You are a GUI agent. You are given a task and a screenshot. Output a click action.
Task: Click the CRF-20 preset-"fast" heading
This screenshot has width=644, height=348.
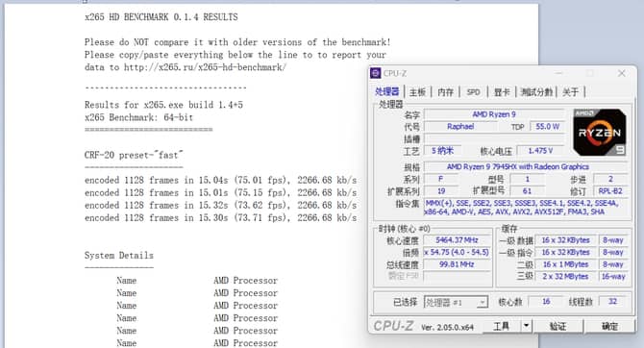pyautogui.click(x=134, y=156)
